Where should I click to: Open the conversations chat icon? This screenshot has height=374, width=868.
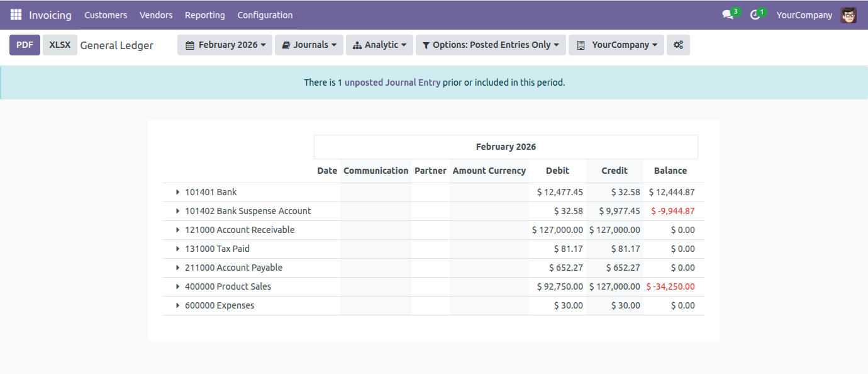tap(728, 15)
